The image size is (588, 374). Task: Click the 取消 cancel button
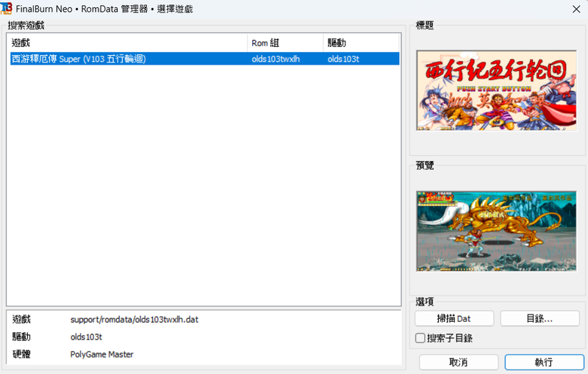(459, 362)
